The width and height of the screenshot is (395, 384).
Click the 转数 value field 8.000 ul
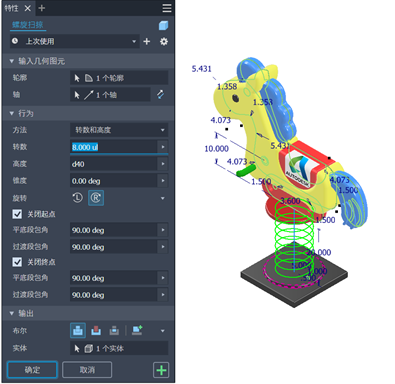coord(114,147)
